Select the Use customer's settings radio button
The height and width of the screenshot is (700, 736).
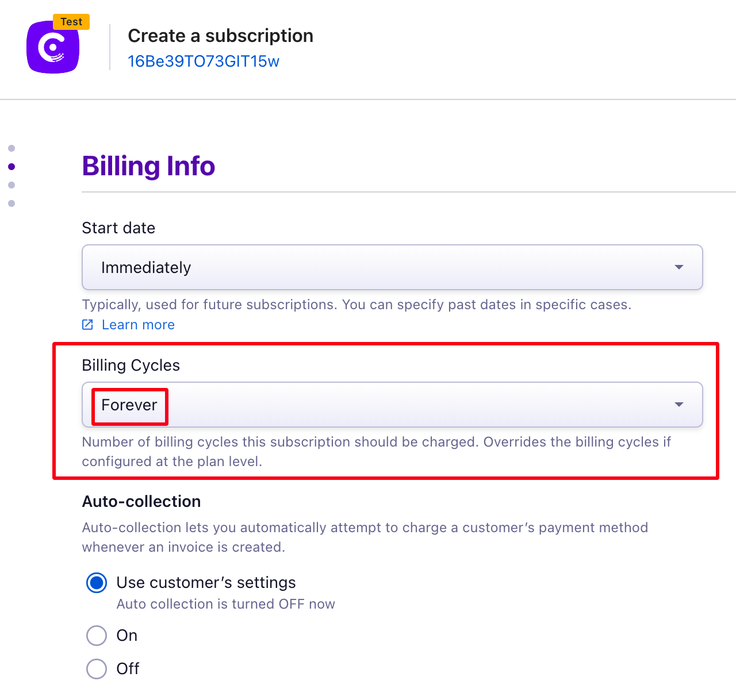97,583
